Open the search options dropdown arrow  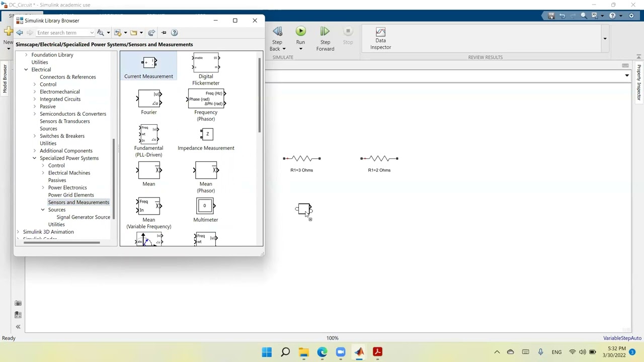pos(108,33)
